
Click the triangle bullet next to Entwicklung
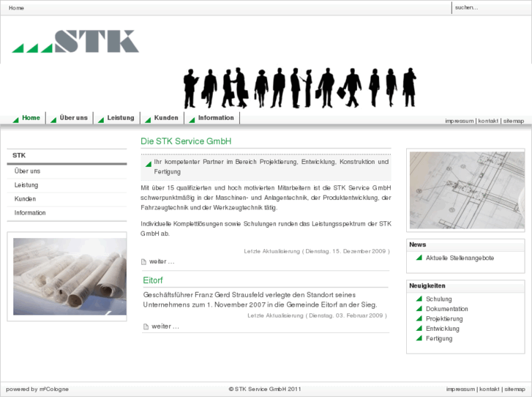click(419, 329)
